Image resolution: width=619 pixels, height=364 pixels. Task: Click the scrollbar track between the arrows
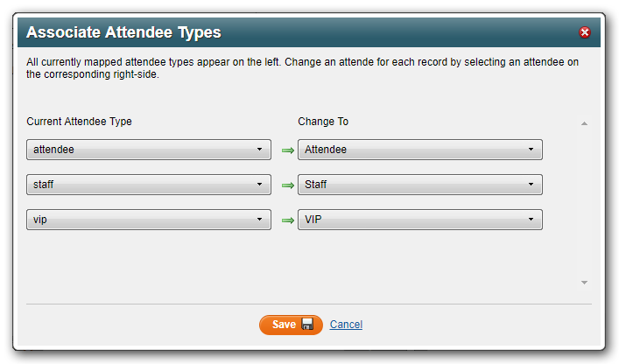(x=584, y=203)
